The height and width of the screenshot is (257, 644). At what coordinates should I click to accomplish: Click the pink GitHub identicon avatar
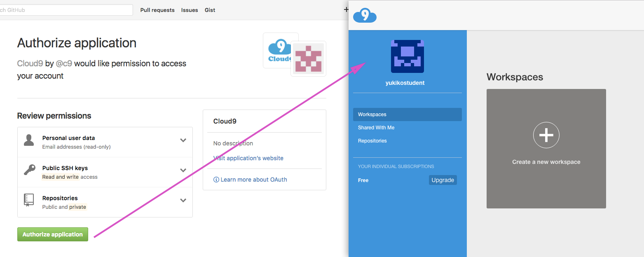pos(308,58)
